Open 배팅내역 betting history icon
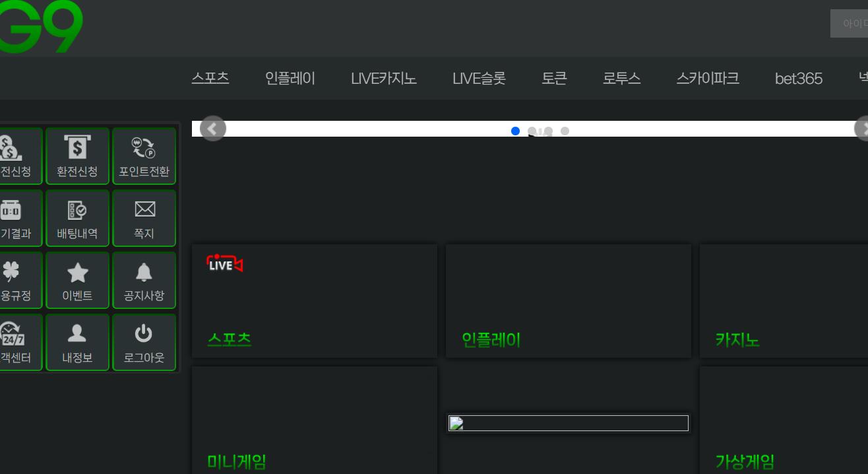 [77, 211]
